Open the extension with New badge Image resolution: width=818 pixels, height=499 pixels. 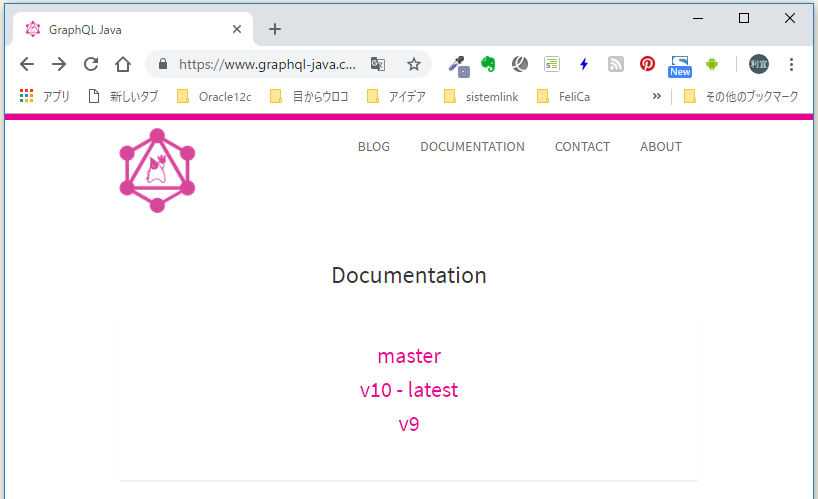[x=680, y=66]
